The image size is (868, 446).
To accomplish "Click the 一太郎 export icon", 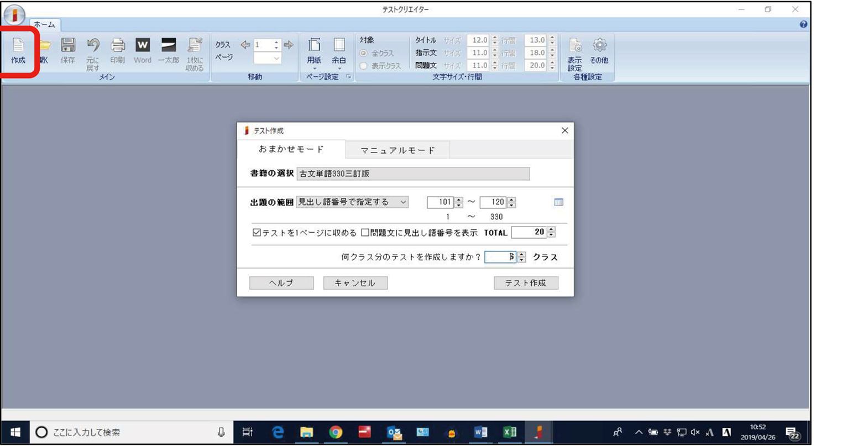I will (168, 50).
